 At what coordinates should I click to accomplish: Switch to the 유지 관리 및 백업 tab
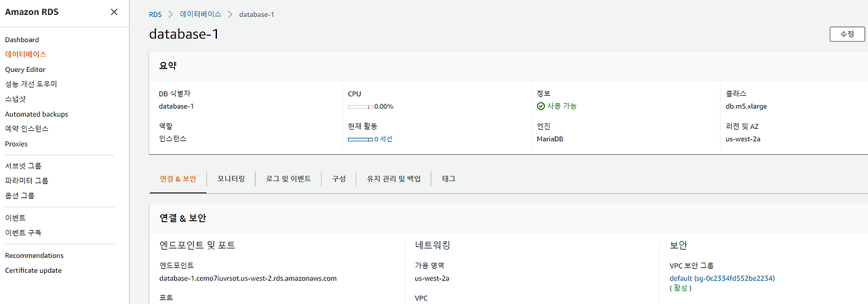point(394,178)
